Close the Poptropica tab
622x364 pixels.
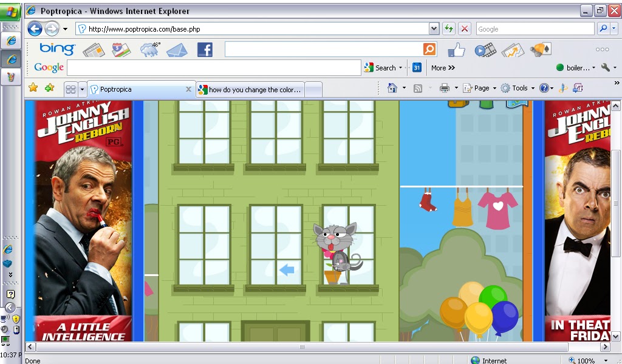click(x=188, y=89)
